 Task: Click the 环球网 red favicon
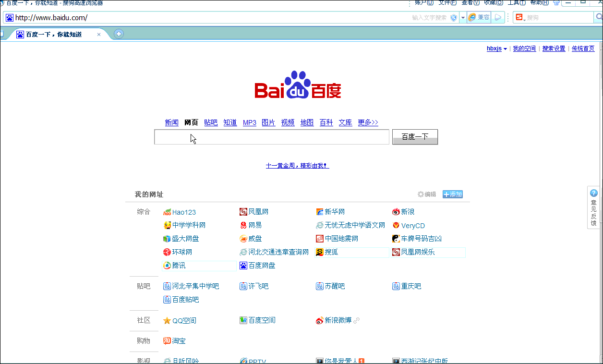167,252
